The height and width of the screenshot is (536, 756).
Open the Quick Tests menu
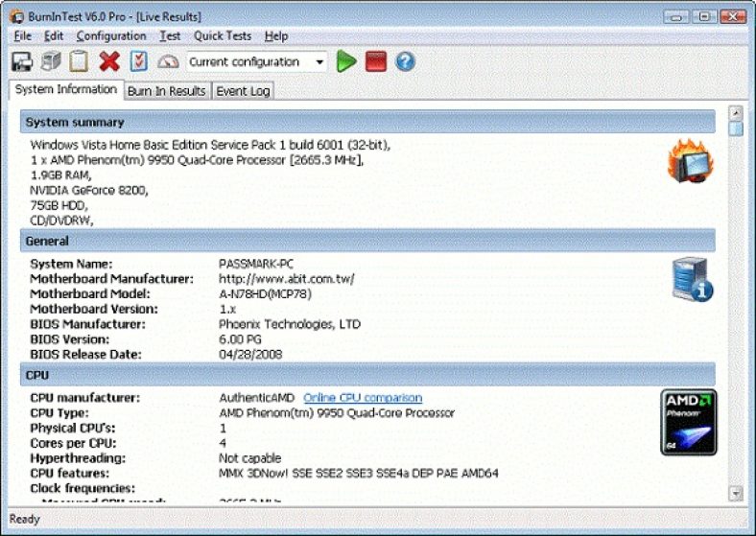coord(223,36)
